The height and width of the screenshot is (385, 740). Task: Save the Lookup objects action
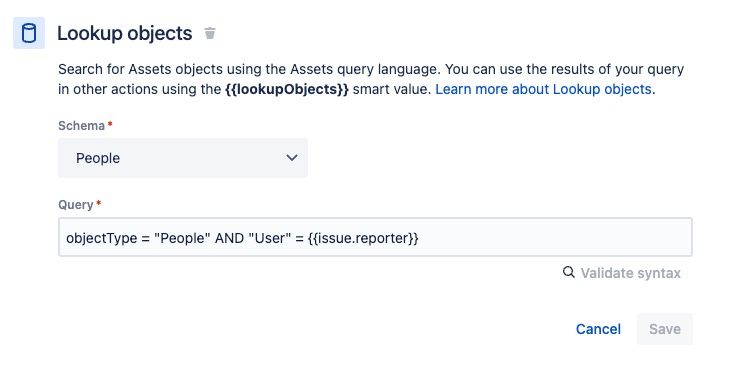pyautogui.click(x=664, y=329)
